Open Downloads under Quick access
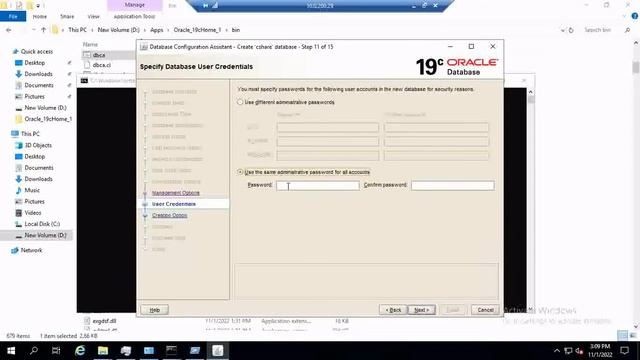This screenshot has width=640, height=360. pos(38,74)
